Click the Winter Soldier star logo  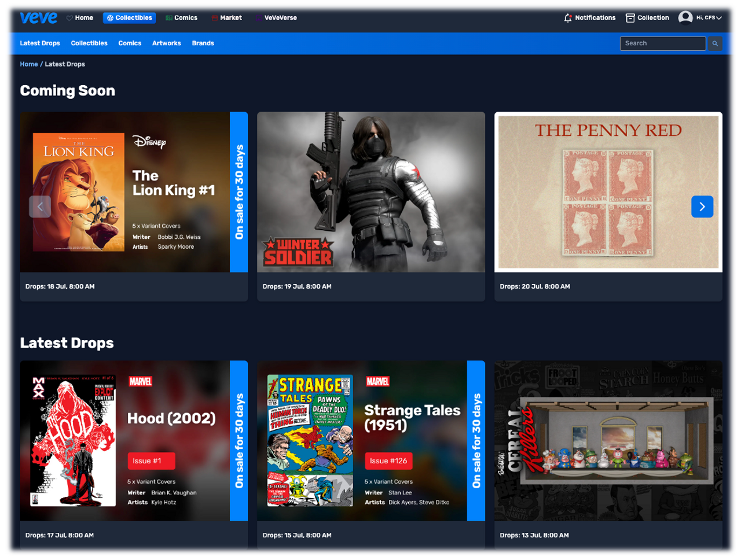point(298,252)
